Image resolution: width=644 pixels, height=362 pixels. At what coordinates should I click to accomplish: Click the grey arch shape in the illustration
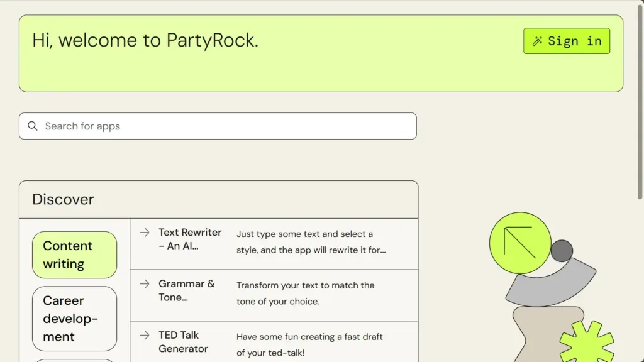click(x=552, y=283)
